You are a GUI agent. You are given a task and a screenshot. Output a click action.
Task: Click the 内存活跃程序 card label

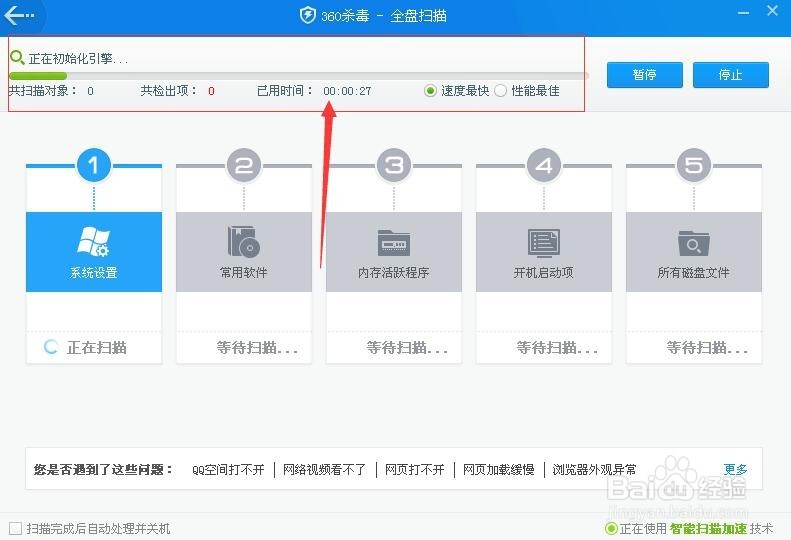(x=393, y=273)
